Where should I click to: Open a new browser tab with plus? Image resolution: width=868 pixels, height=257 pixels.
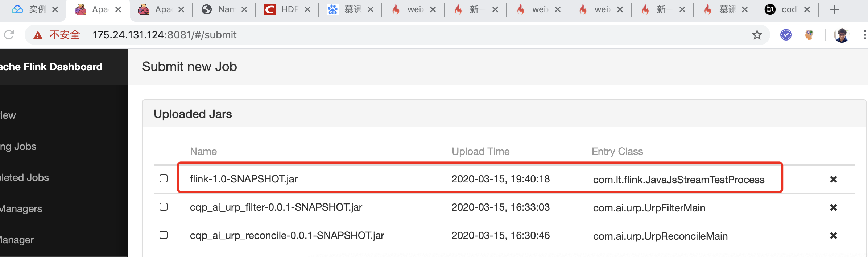click(x=835, y=9)
